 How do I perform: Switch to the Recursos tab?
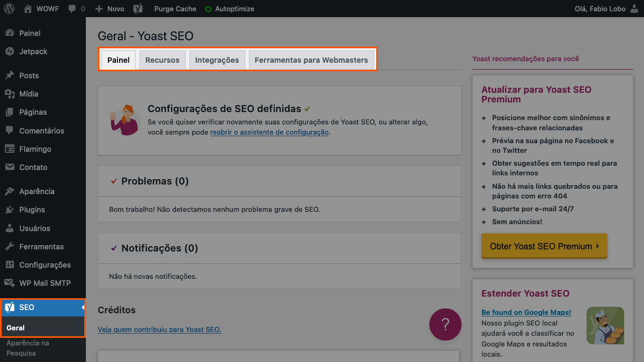point(163,60)
